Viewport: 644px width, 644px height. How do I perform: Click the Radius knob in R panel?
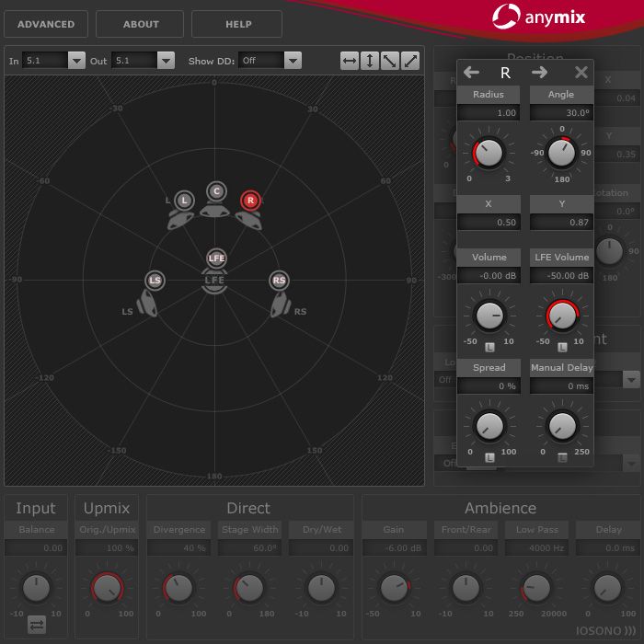pyautogui.click(x=489, y=152)
